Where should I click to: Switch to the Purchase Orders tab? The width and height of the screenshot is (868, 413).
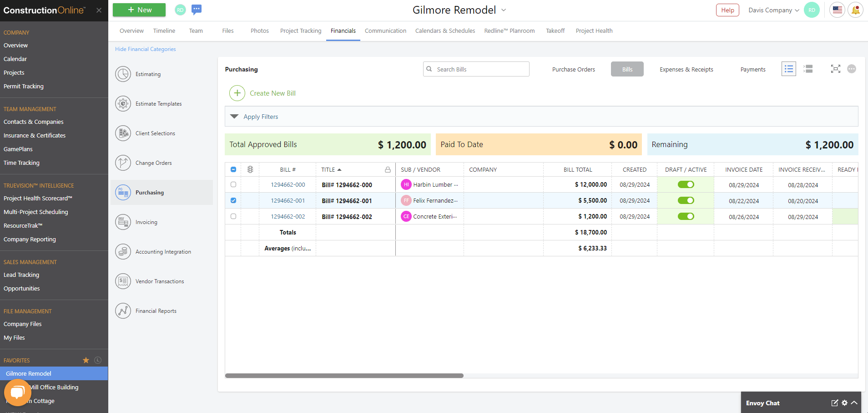[573, 69]
